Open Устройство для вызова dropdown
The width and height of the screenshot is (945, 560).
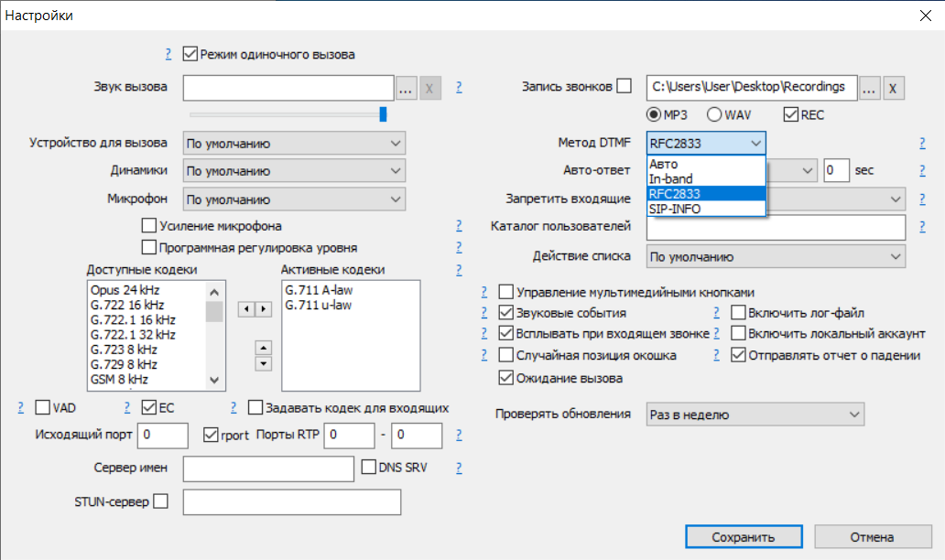(x=293, y=144)
